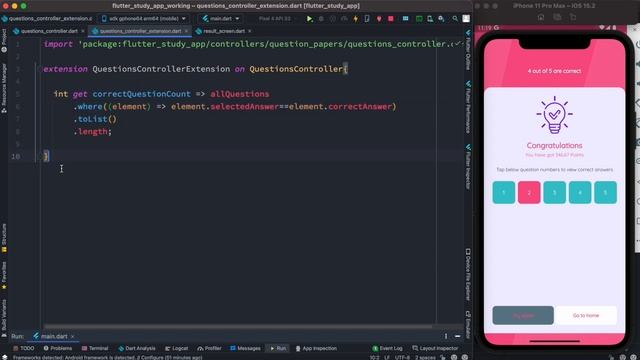Open the Pixel 4 API emulator dropdown

(x=276, y=19)
